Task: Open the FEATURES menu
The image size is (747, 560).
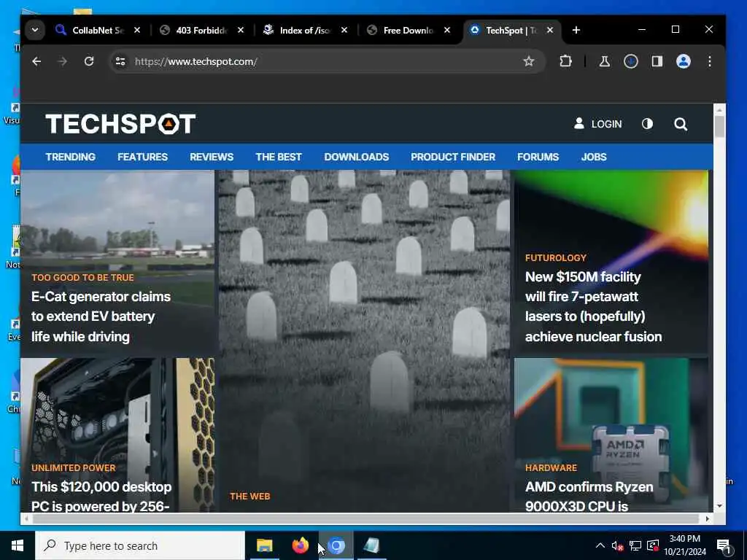Action: [142, 157]
